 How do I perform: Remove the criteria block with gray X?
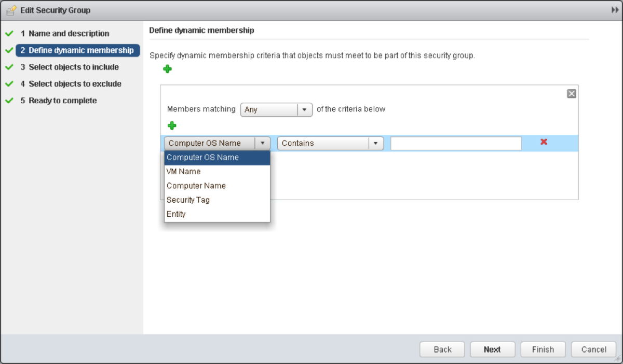(572, 94)
